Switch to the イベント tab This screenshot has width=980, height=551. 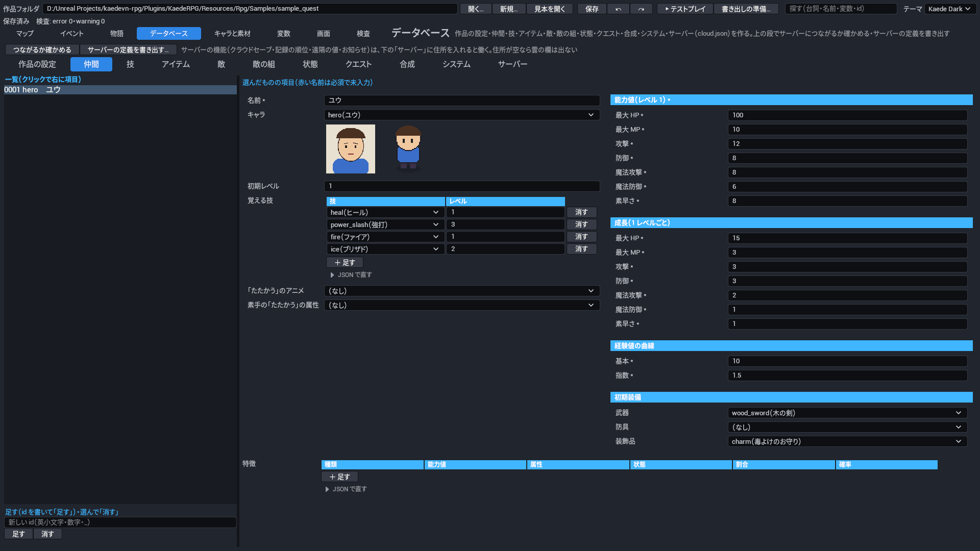point(72,33)
